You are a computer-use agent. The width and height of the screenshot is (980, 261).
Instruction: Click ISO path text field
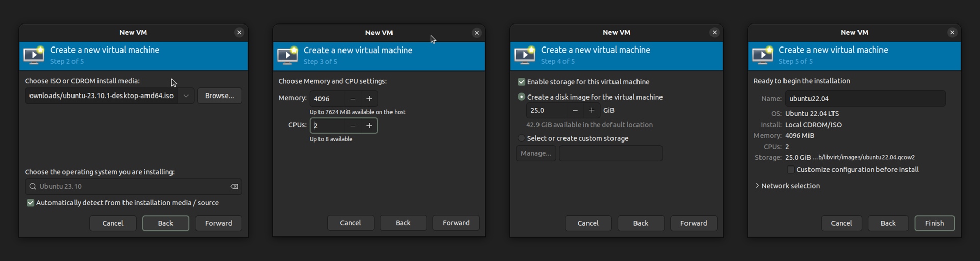click(x=102, y=96)
